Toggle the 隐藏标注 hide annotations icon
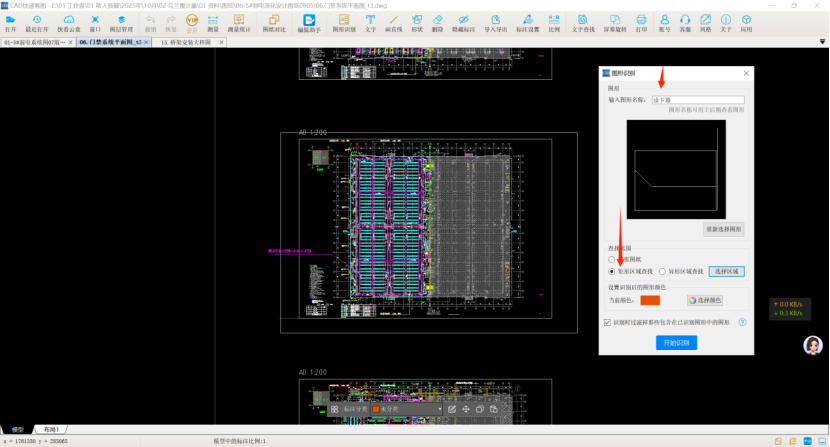The height and width of the screenshot is (447, 830). click(465, 23)
